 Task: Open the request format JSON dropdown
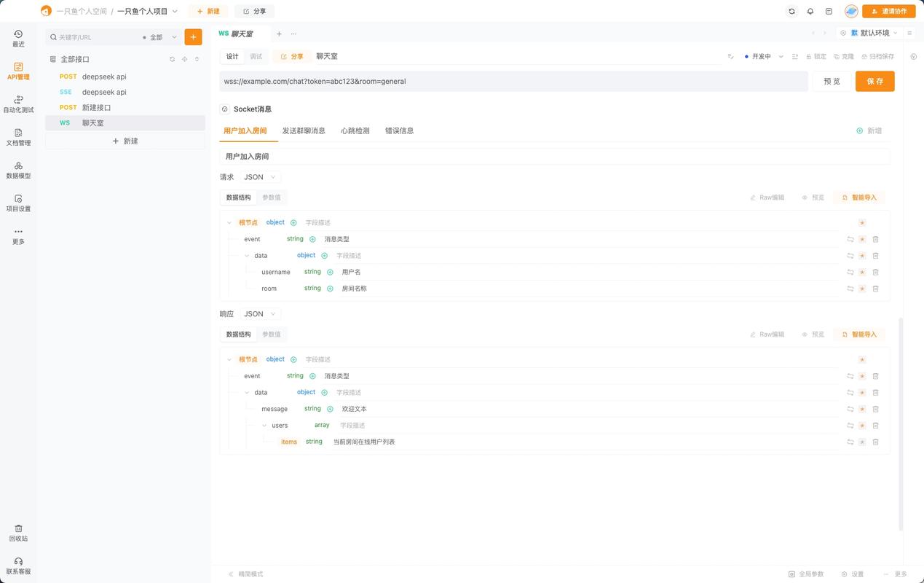260,177
